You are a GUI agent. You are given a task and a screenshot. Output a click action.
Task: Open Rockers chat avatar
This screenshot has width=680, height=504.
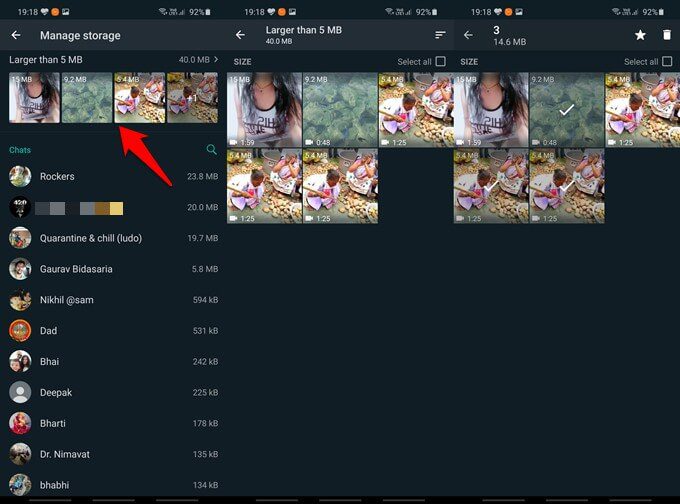click(x=20, y=176)
